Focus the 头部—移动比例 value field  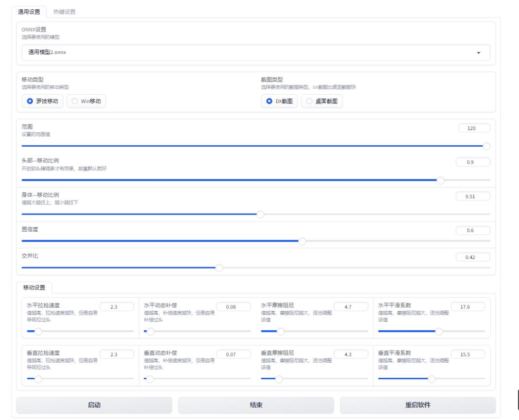coord(473,162)
